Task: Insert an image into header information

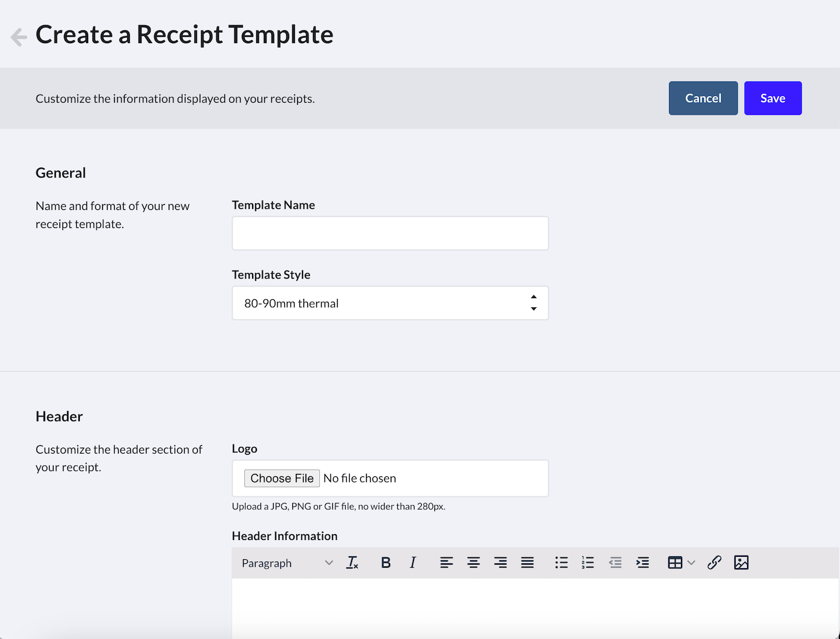Action: click(x=741, y=563)
